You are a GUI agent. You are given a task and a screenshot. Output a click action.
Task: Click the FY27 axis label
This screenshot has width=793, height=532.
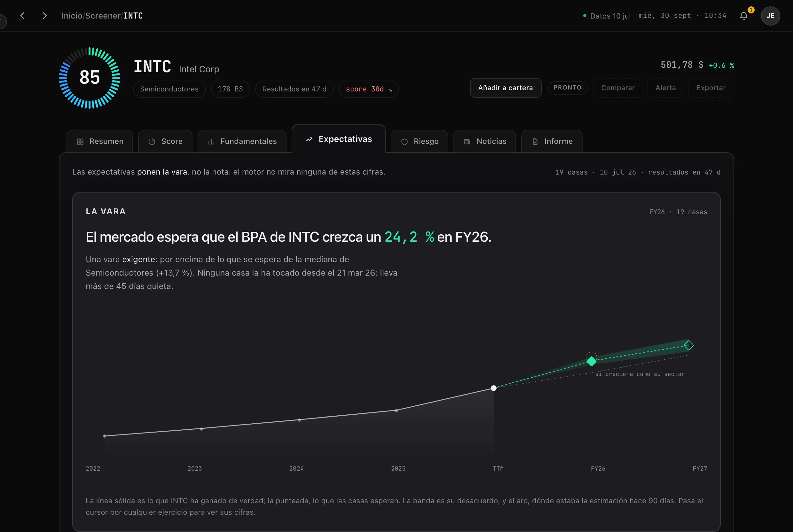pyautogui.click(x=700, y=469)
